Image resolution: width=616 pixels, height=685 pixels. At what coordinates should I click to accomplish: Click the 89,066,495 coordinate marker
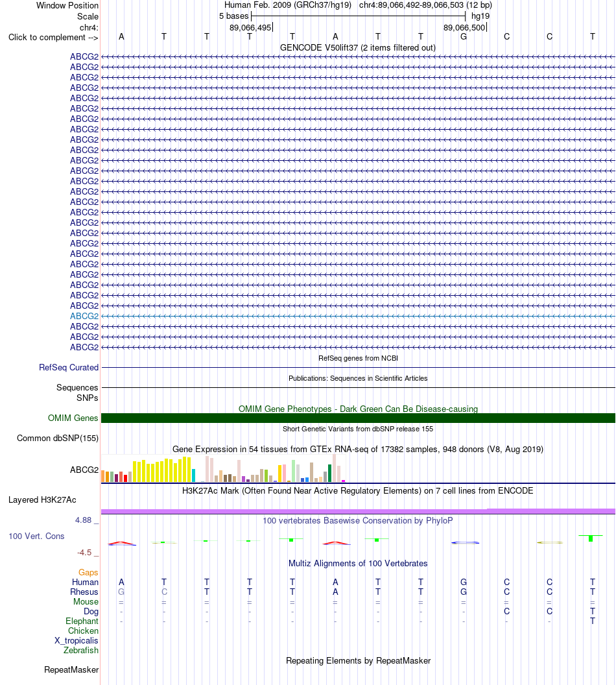pos(250,27)
